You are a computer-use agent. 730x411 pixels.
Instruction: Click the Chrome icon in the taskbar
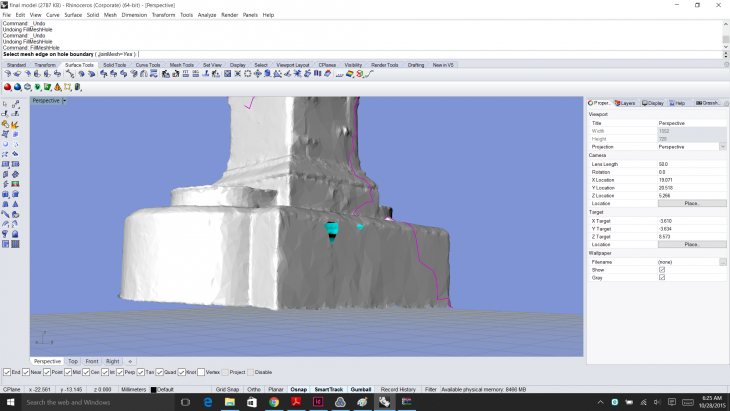pos(274,402)
